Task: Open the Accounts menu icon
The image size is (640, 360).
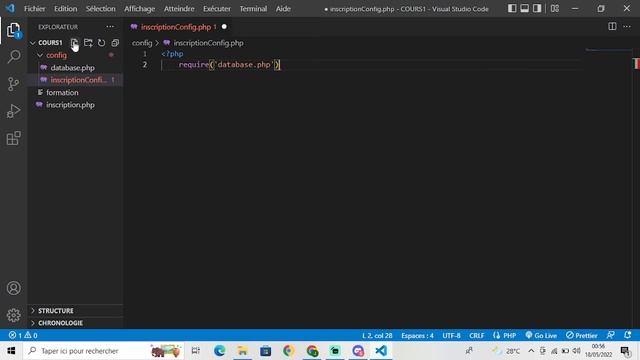Action: 13,288
